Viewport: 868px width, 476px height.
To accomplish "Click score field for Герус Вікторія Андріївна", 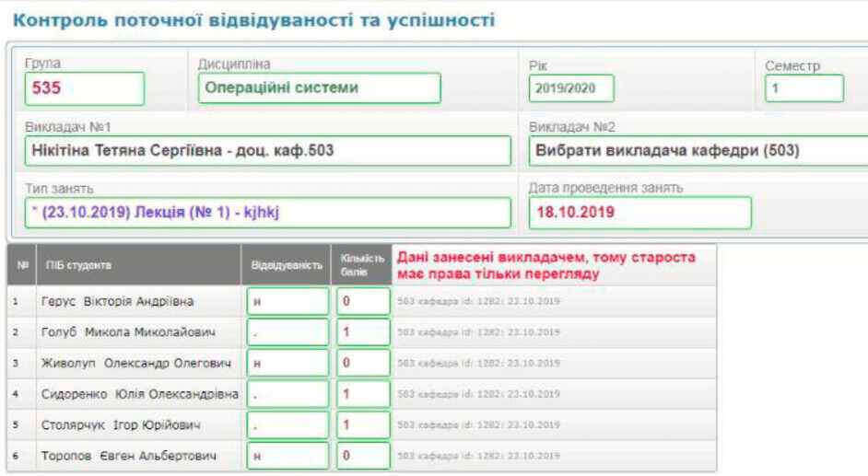I will coord(362,301).
